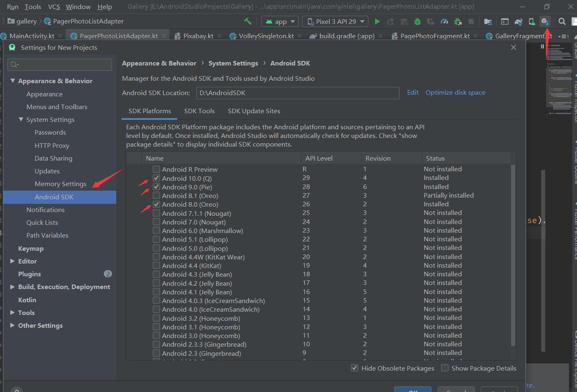Switch to the SDK Update Sites tab
Screen dimensions: 577x392
pyautogui.click(x=254, y=111)
